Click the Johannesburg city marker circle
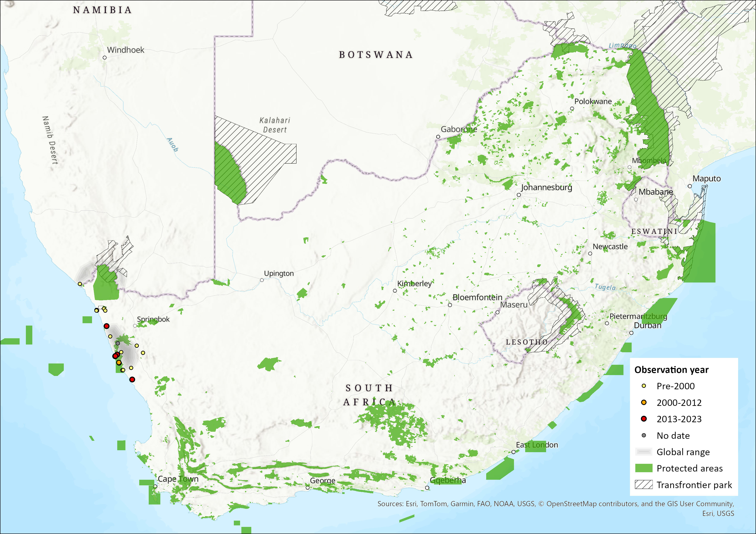 (519, 195)
